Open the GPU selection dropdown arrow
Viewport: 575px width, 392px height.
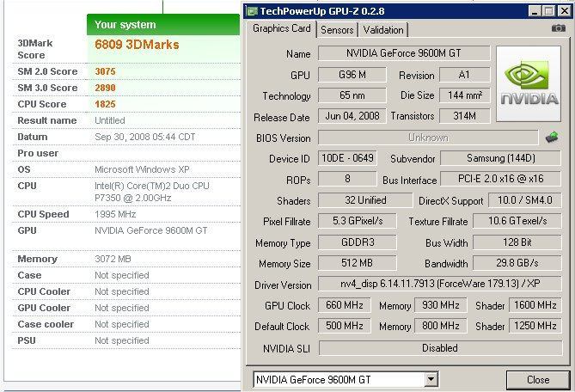pos(431,379)
